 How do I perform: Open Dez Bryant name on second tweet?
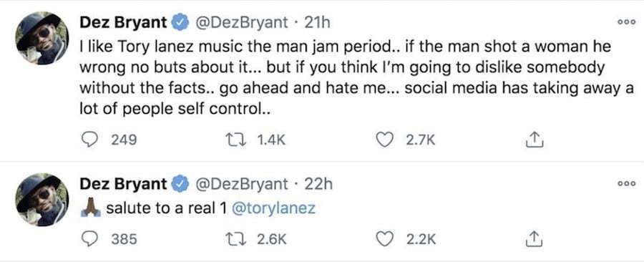click(124, 183)
